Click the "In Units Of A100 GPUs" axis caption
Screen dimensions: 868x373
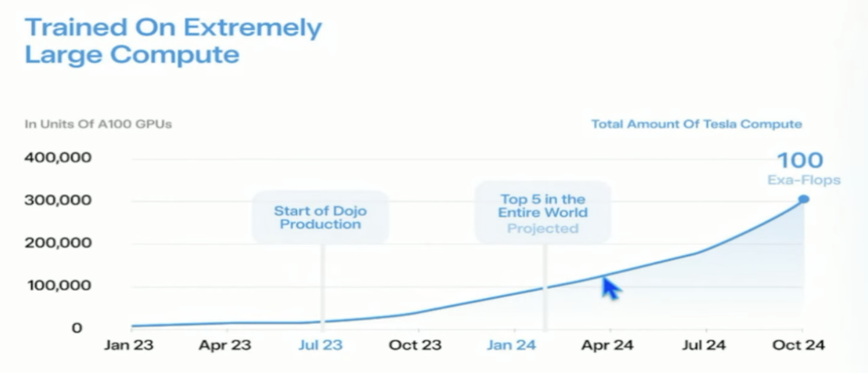pos(98,124)
